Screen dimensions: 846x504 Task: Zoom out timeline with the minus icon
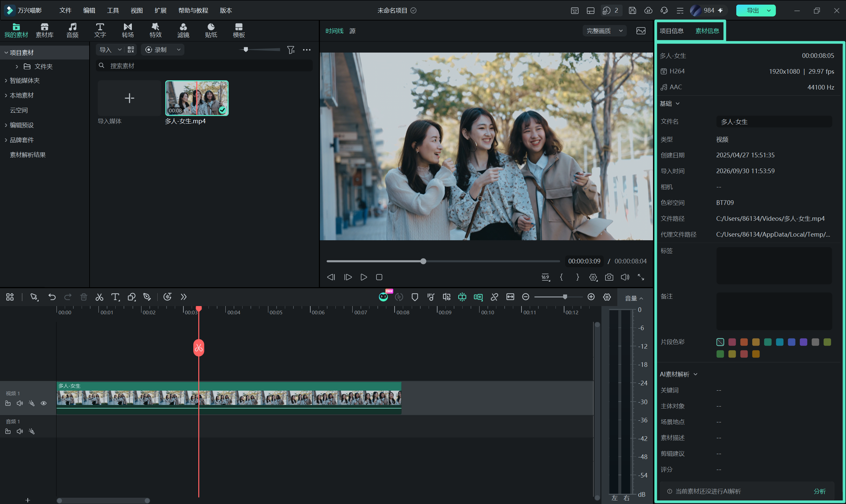click(x=525, y=297)
